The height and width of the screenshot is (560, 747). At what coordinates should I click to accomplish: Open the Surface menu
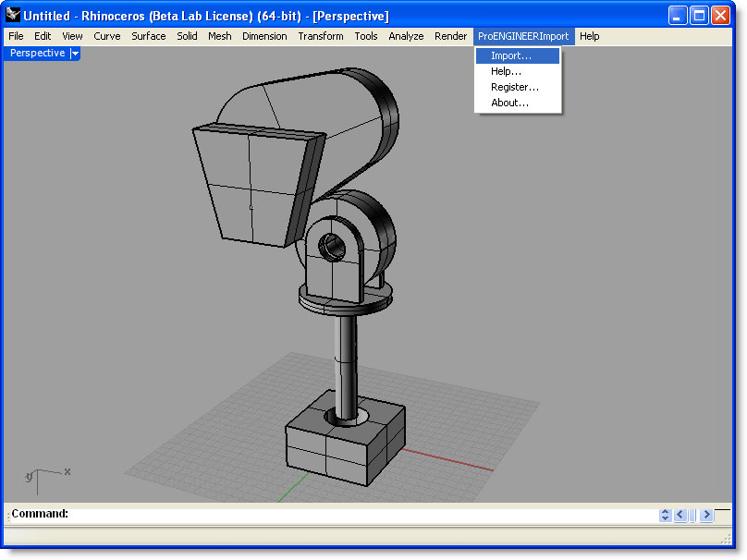pyautogui.click(x=148, y=36)
